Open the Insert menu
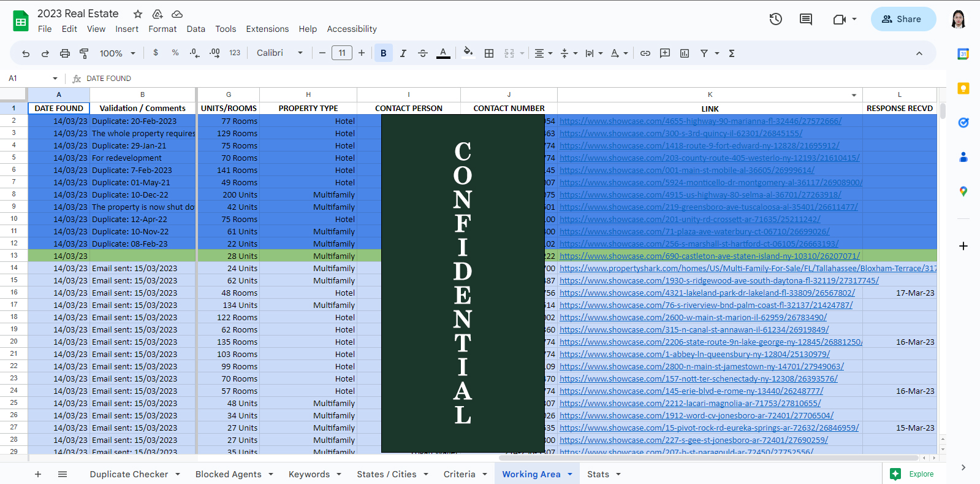Viewport: 980px width, 484px height. click(127, 29)
